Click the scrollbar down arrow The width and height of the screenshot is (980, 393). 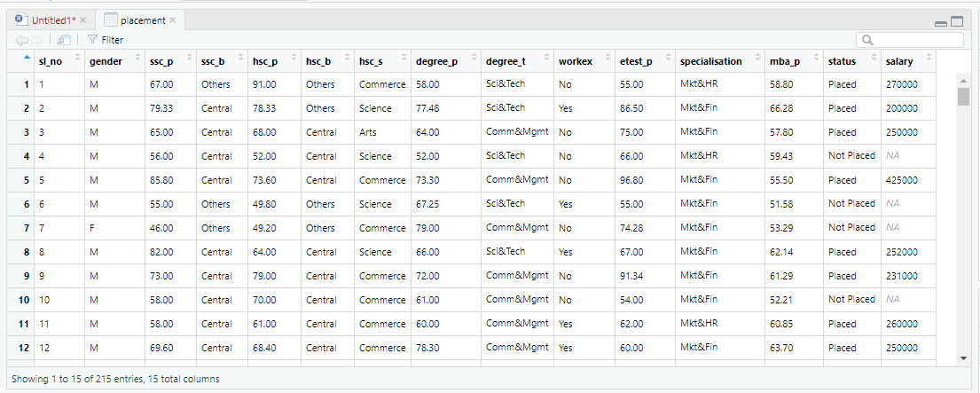[963, 358]
